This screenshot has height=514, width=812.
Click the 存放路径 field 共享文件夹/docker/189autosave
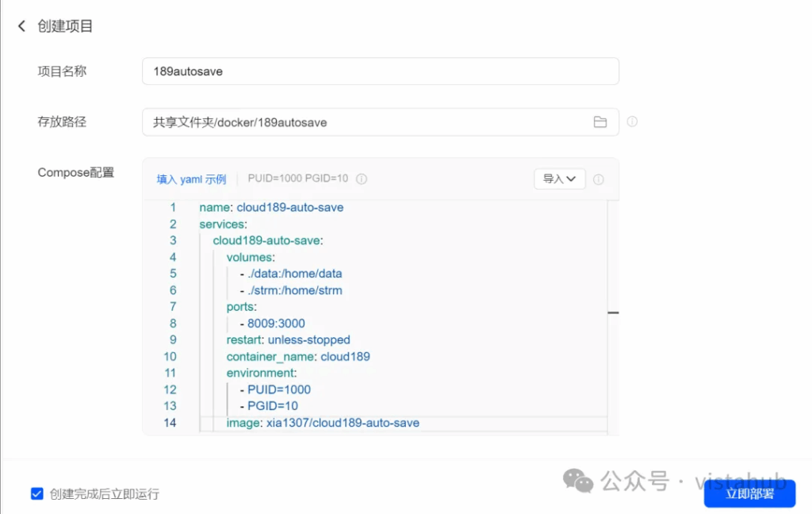(381, 122)
